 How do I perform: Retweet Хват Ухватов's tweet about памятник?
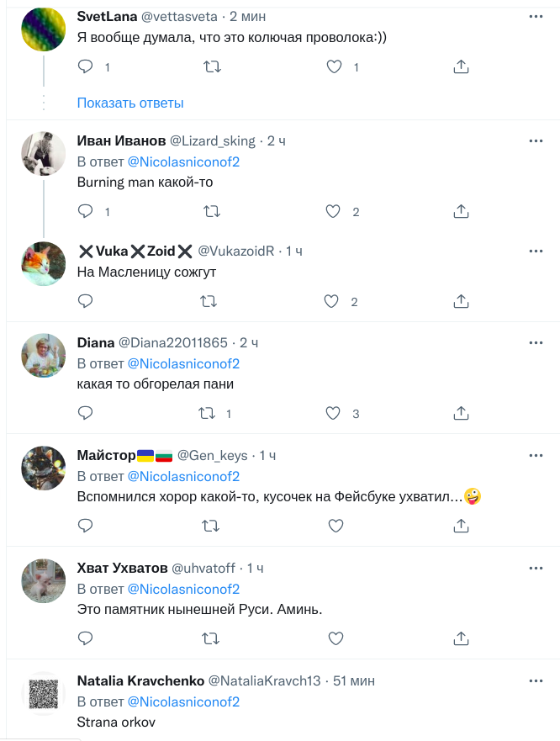pyautogui.click(x=210, y=638)
